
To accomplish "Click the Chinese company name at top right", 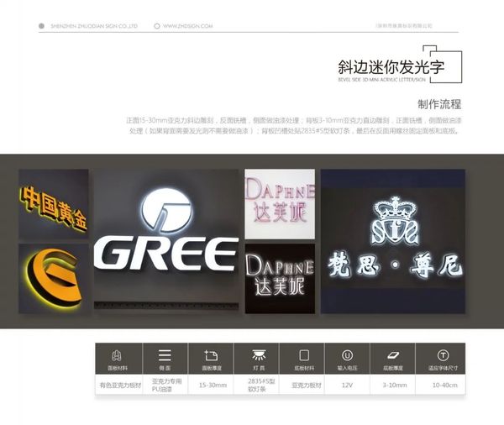I will (x=404, y=26).
